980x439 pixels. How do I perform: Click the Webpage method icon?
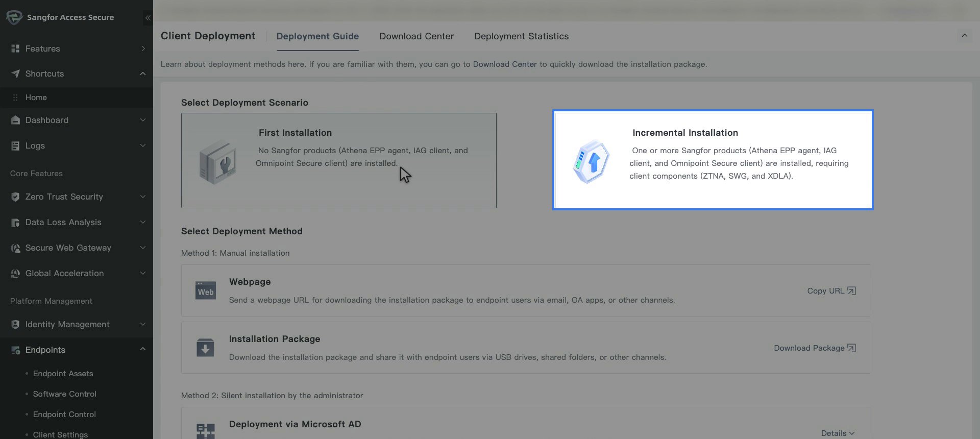[x=206, y=290]
